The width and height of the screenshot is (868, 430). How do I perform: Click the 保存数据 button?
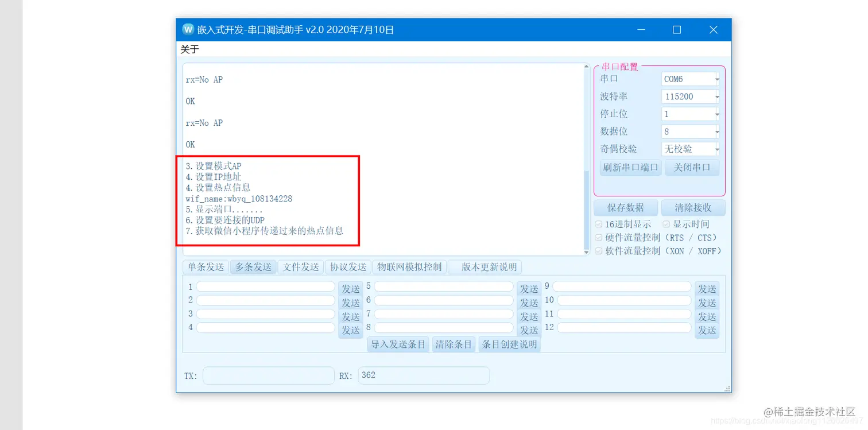[626, 207]
